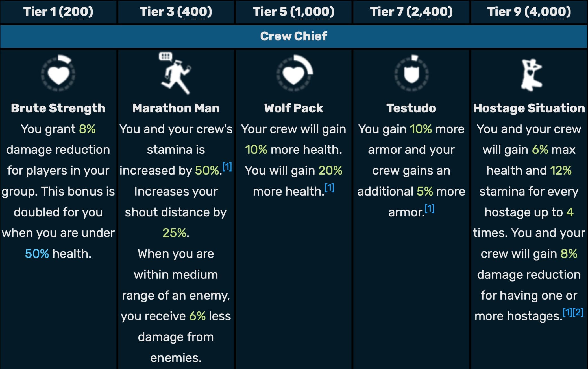This screenshot has height=369, width=588.
Task: Click the Tier 3 (400) header
Action: pos(176,12)
